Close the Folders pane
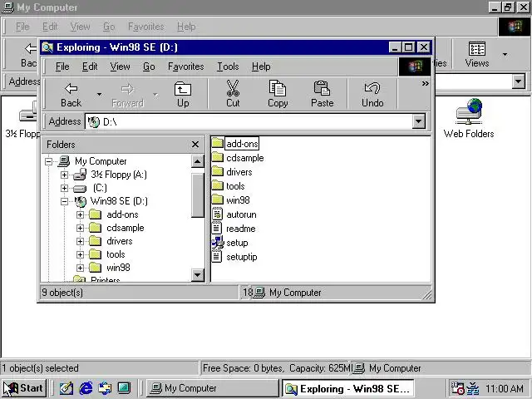This screenshot has width=532, height=399. click(x=195, y=145)
